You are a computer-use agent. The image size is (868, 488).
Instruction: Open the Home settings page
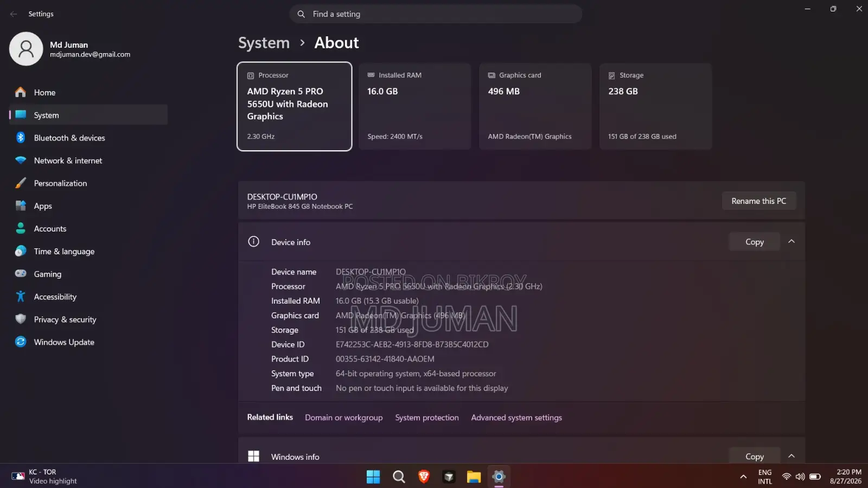pos(88,92)
